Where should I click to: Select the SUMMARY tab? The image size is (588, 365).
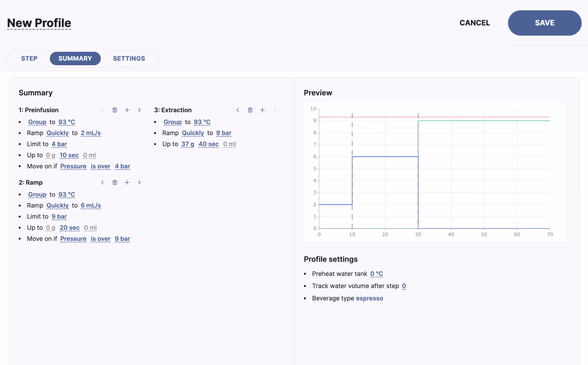(75, 58)
